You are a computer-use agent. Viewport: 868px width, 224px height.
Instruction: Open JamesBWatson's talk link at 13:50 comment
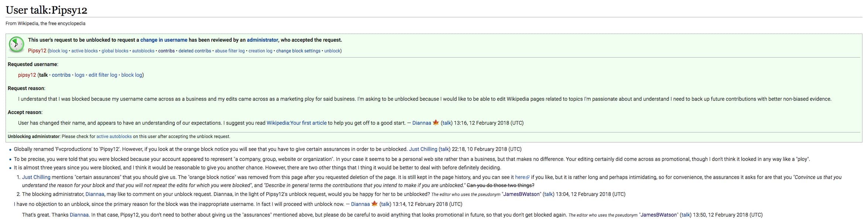click(x=686, y=215)
